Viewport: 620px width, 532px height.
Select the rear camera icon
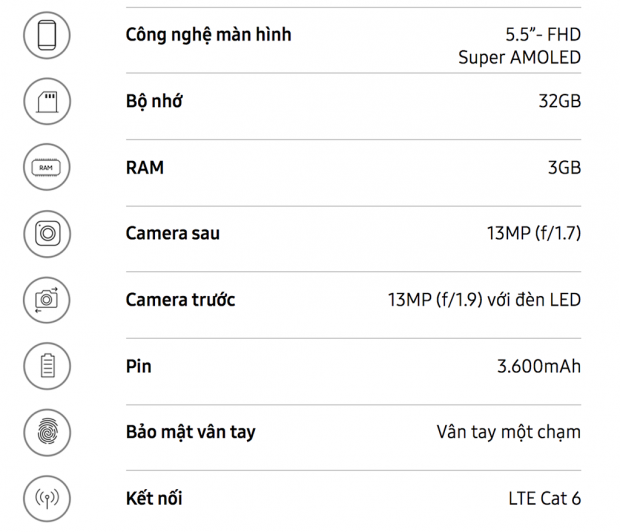pos(47,234)
